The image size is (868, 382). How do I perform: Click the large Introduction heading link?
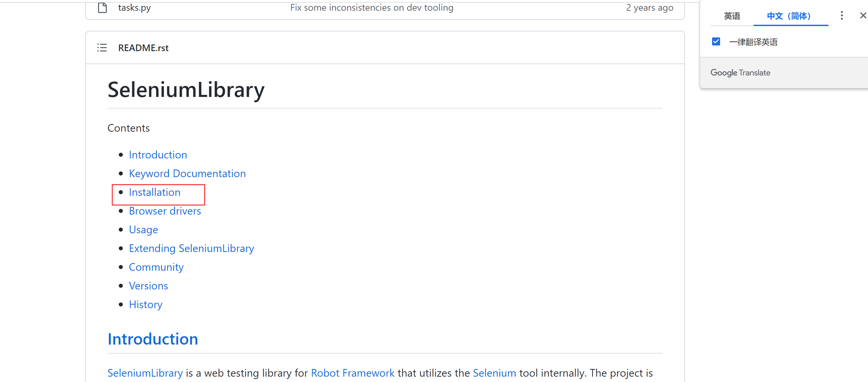[x=153, y=339]
